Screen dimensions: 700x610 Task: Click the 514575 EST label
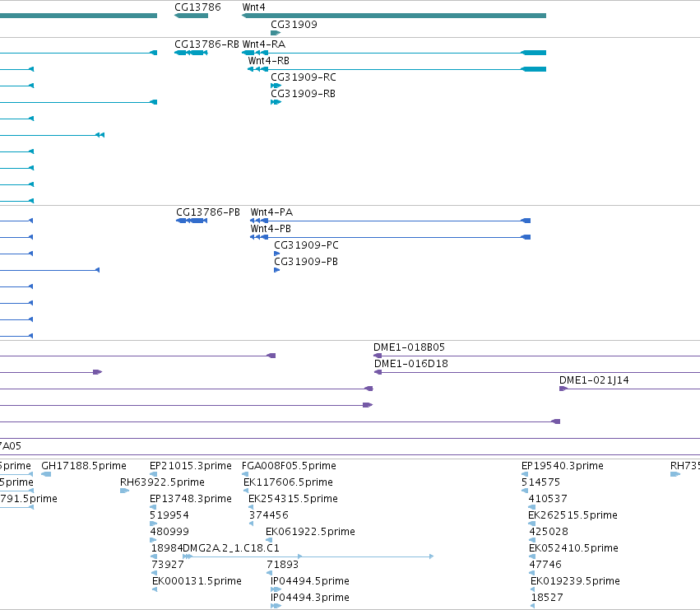tap(540, 482)
